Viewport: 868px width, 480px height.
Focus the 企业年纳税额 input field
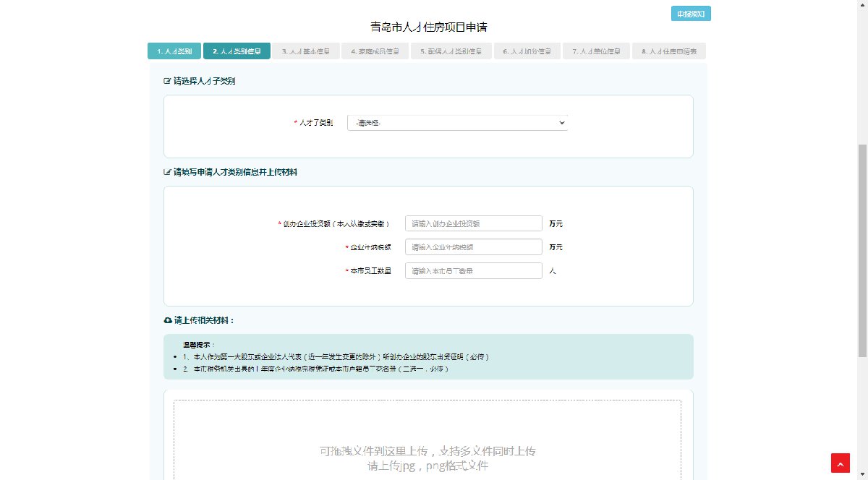click(x=473, y=247)
